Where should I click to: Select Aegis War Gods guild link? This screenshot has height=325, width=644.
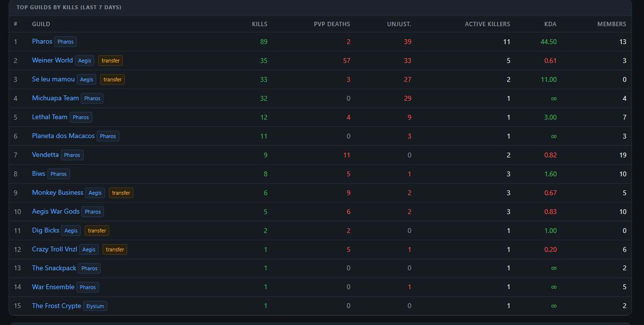point(56,211)
